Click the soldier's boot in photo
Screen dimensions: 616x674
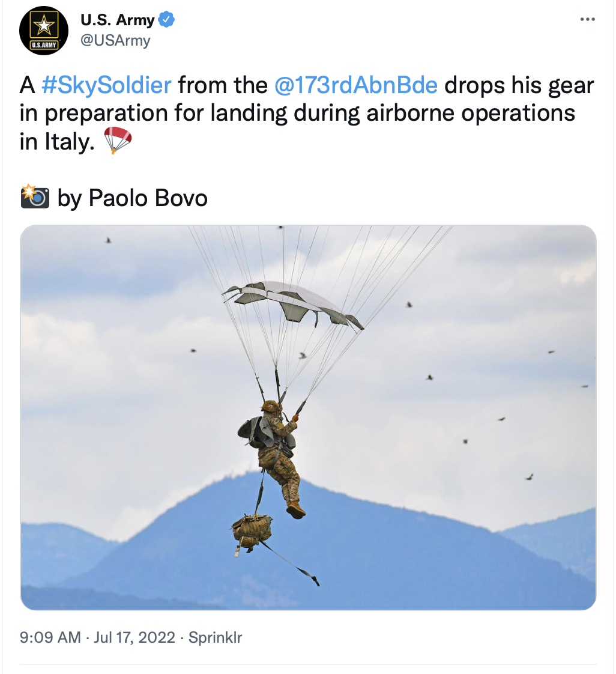[295, 510]
